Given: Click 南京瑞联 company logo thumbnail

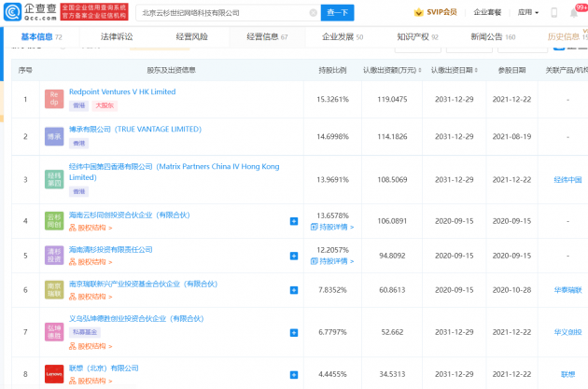Looking at the screenshot, I should coord(54,290).
